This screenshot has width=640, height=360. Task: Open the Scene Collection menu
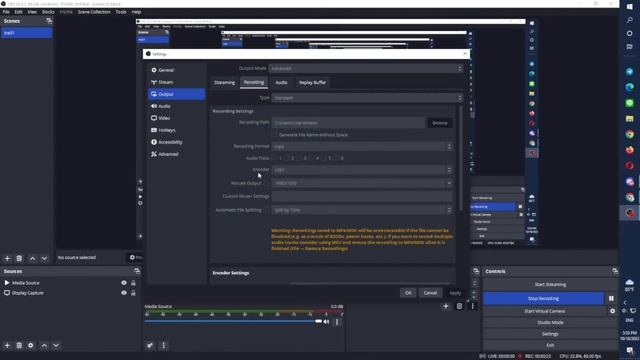point(94,12)
